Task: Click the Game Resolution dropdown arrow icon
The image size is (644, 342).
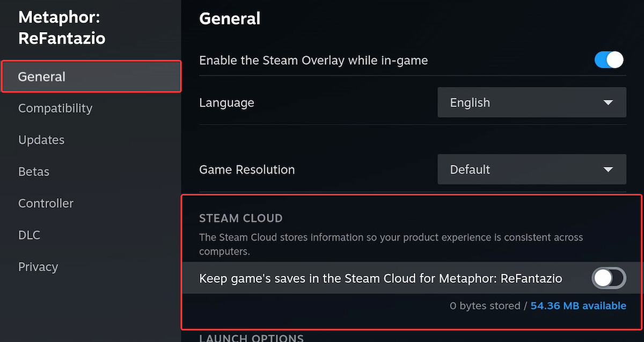Action: coord(608,170)
